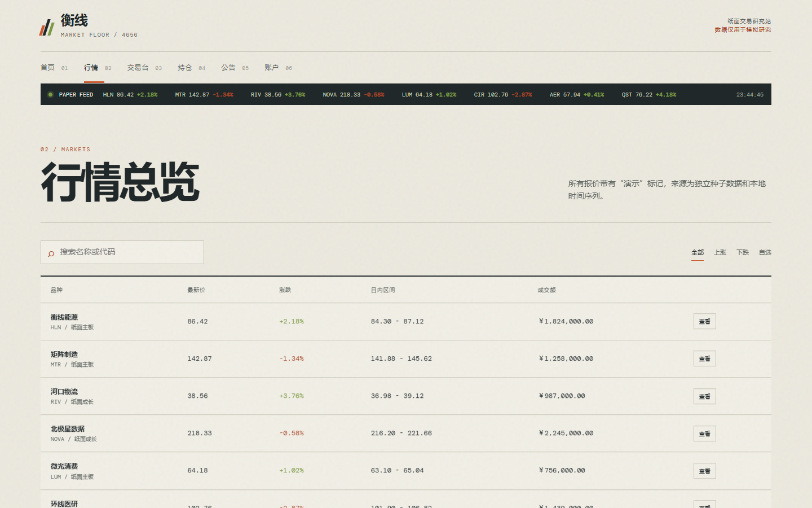Filter the list by 上涨
The height and width of the screenshot is (508, 812).
pyautogui.click(x=720, y=252)
